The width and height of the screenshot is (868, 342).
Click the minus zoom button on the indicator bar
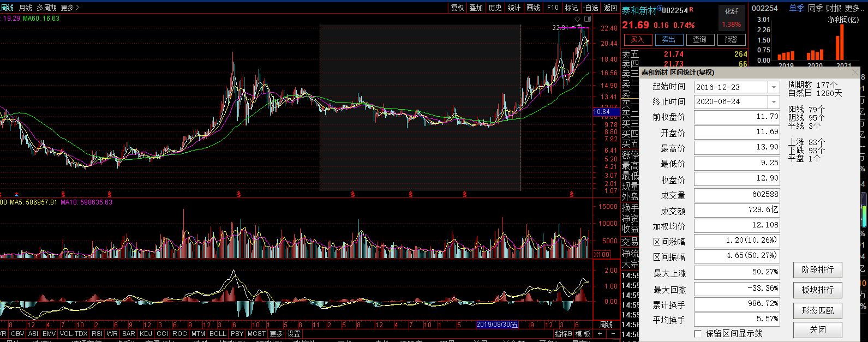(613, 334)
